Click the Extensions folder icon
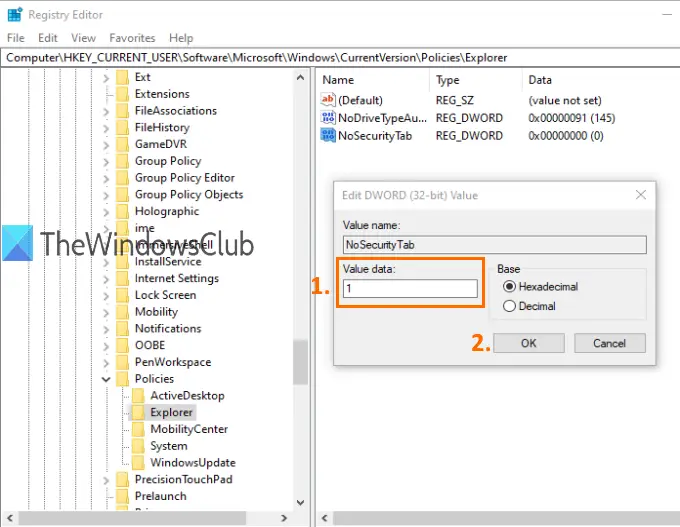The width and height of the screenshot is (680, 527). tap(123, 94)
